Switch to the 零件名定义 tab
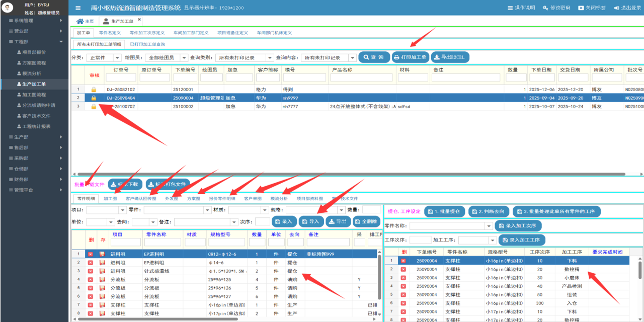Screen dimensions: 644x322 (x=110, y=33)
